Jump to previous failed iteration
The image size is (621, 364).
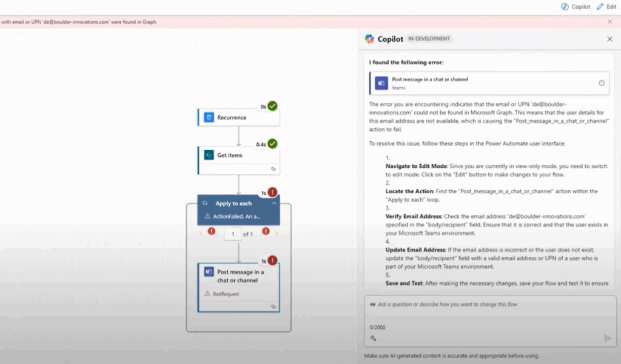click(x=212, y=231)
